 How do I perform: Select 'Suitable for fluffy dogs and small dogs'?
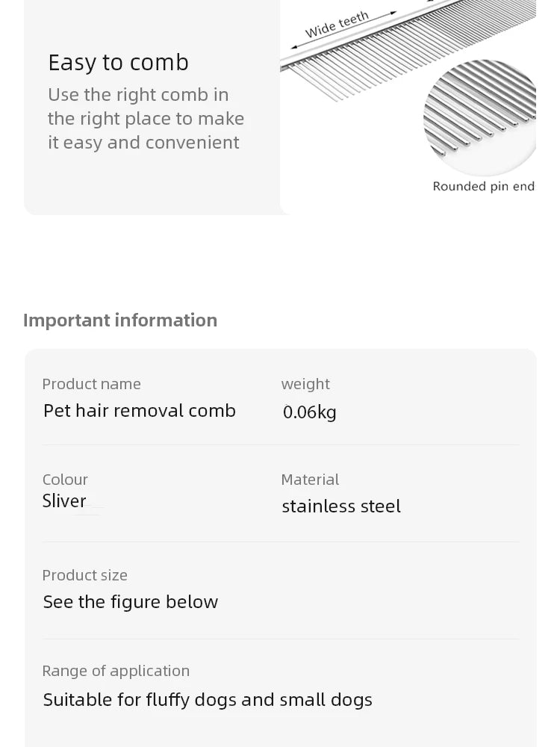208,700
